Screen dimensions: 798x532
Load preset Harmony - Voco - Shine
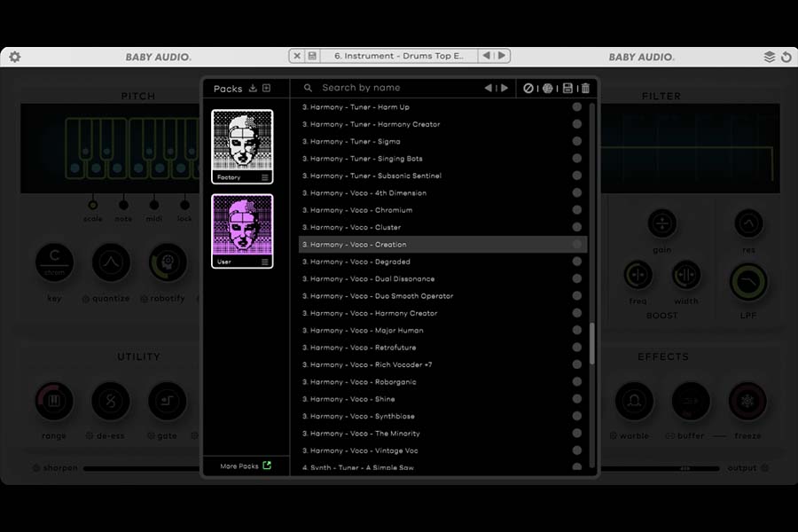442,399
